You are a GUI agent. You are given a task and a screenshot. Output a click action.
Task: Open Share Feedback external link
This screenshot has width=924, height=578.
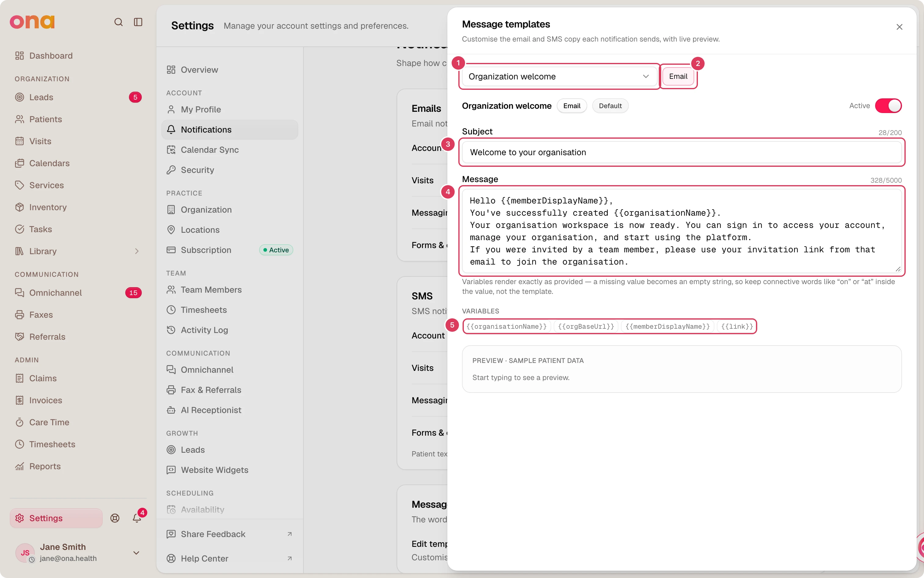(230, 534)
